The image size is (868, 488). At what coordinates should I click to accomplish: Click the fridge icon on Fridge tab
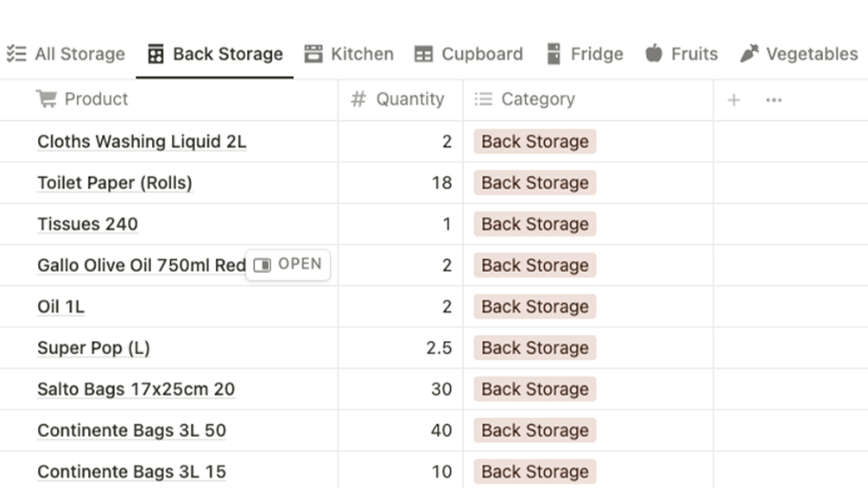(554, 54)
